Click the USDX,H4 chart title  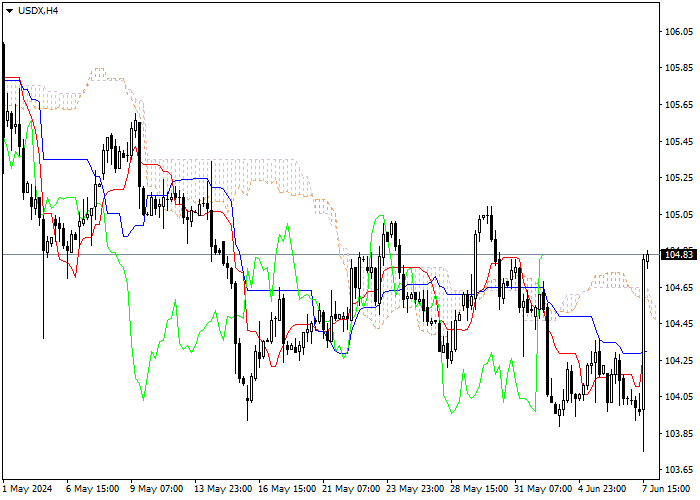[38, 11]
